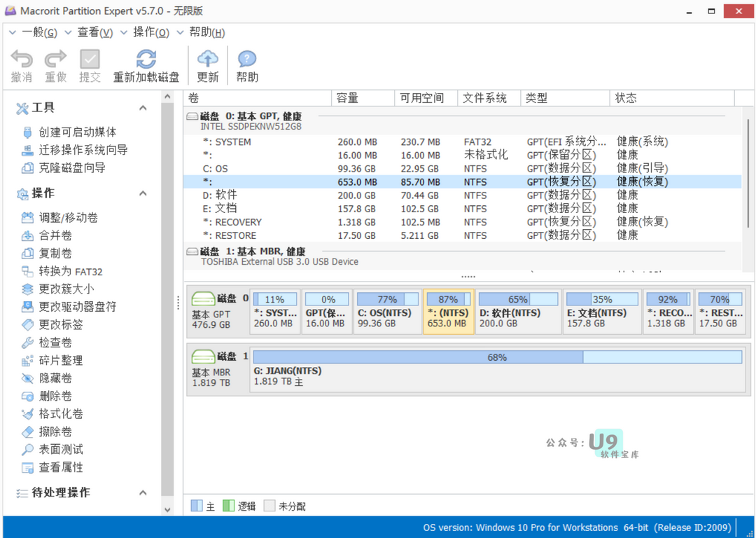
Task: Click the Update (更新) cloud icon
Action: pyautogui.click(x=208, y=60)
